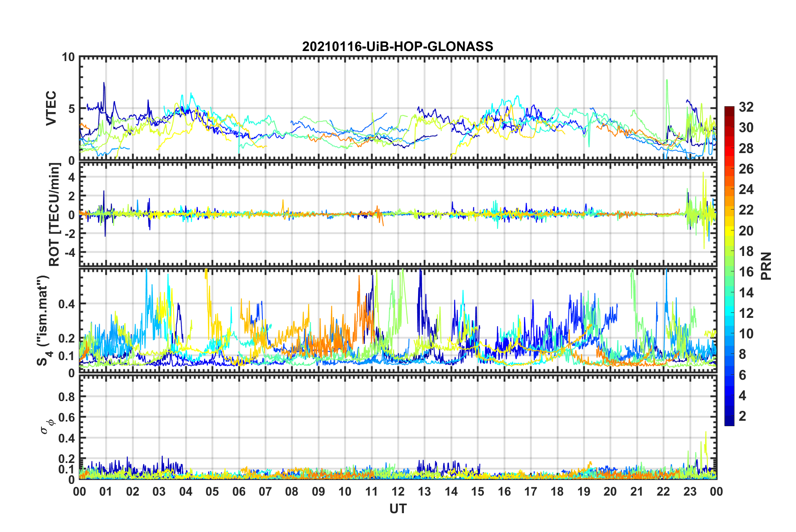This screenshot has height=532, width=796.
Task: Click x-axis tick label 09
Action: pos(318,491)
